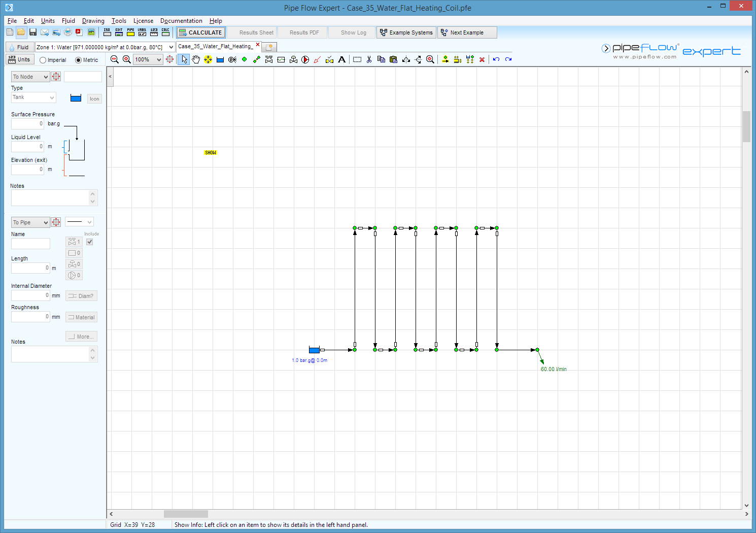Open the fluid zone dropdown

[171, 47]
